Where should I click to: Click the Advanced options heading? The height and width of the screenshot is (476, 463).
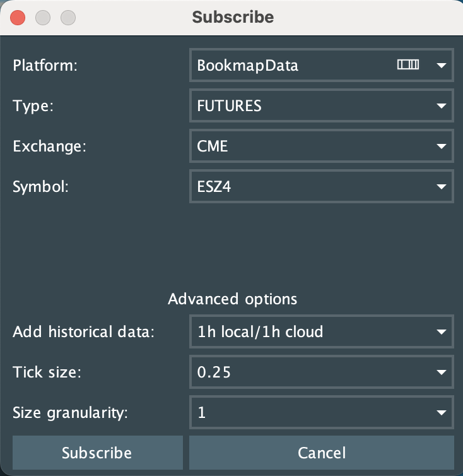point(232,299)
